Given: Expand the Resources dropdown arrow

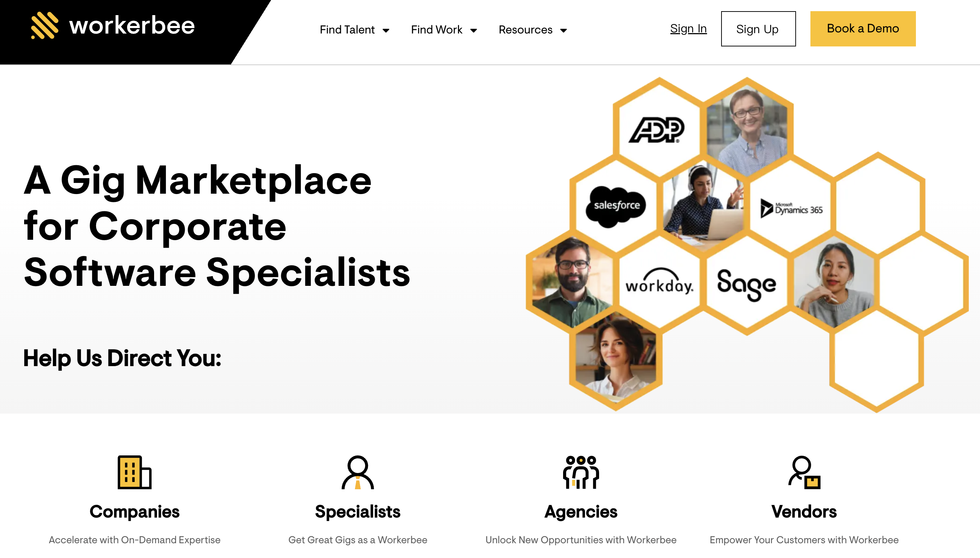Looking at the screenshot, I should click(563, 30).
